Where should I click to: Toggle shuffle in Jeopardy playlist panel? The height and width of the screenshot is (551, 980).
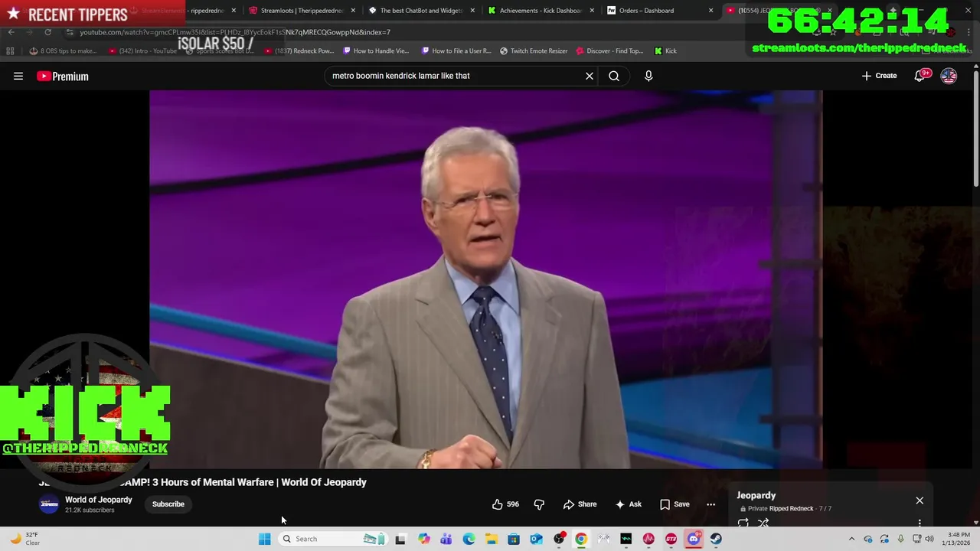pos(763,523)
